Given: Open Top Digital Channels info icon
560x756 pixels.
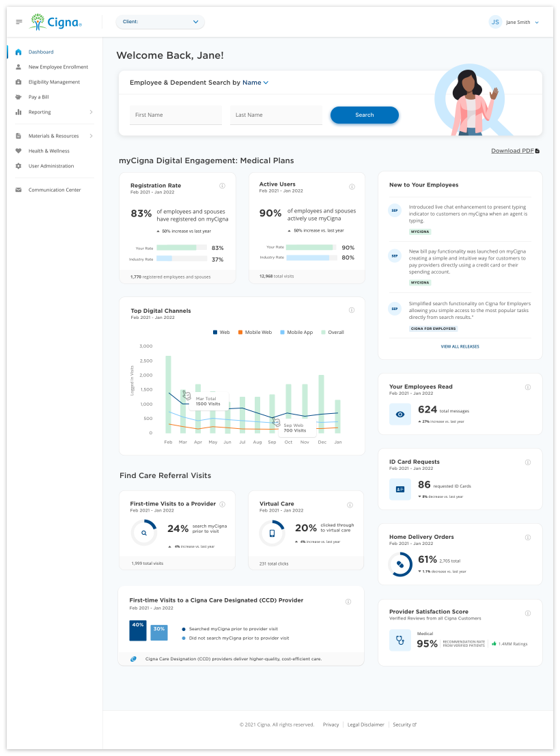Looking at the screenshot, I should (x=352, y=310).
